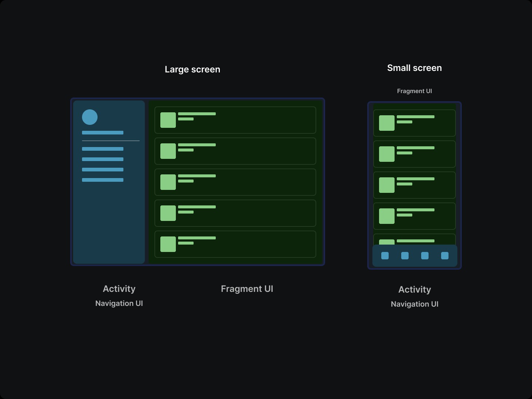Select the third bottom navigation icon
This screenshot has height=399, width=532.
click(425, 256)
